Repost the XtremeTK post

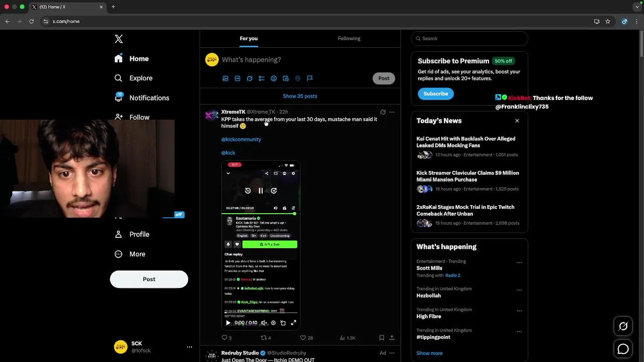[265, 338]
